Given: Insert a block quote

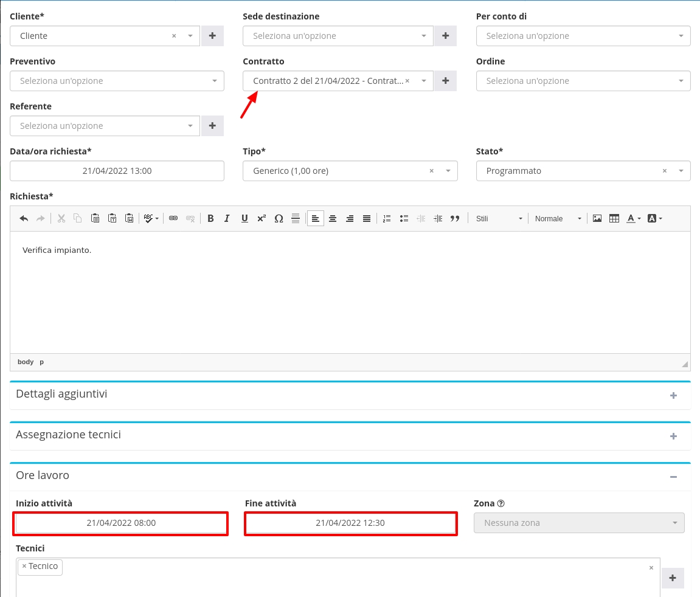Looking at the screenshot, I should tap(455, 219).
